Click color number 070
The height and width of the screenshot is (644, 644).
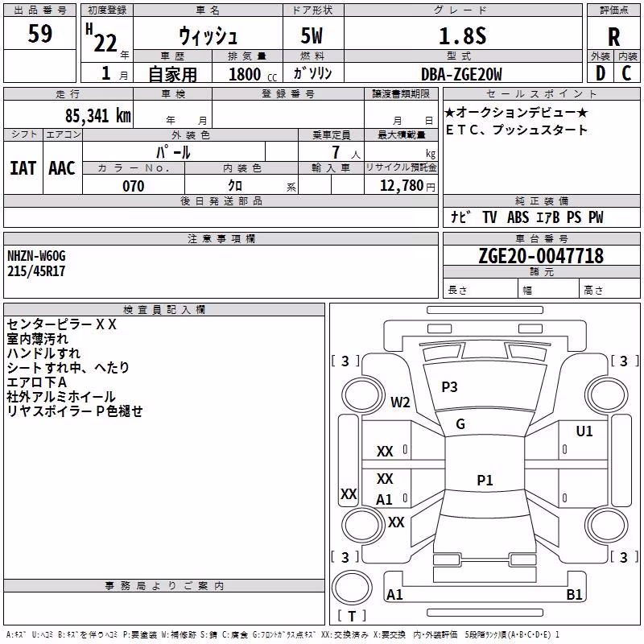[134, 186]
